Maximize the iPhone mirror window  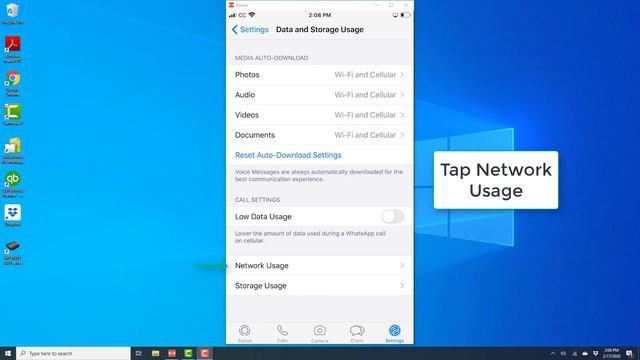[391, 5]
